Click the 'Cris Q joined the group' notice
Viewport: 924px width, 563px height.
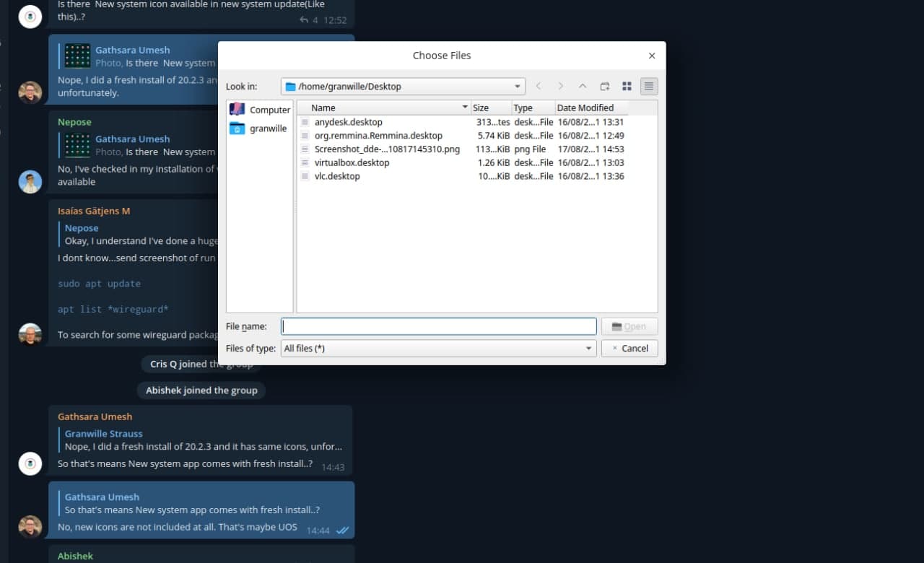(x=201, y=365)
